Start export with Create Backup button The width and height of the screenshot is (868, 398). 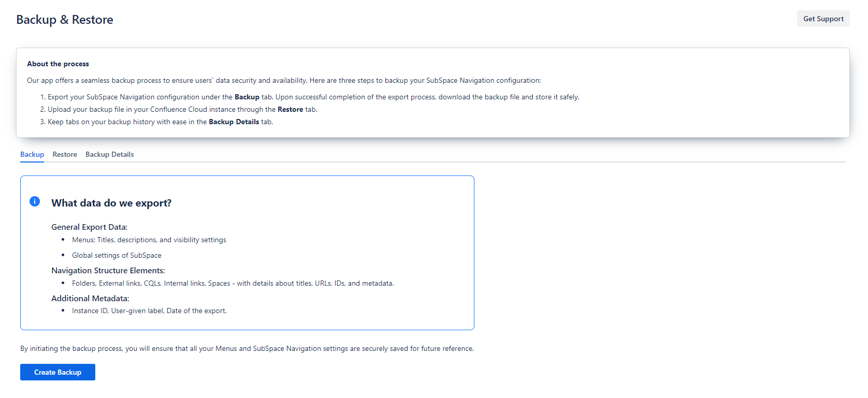pos(57,372)
